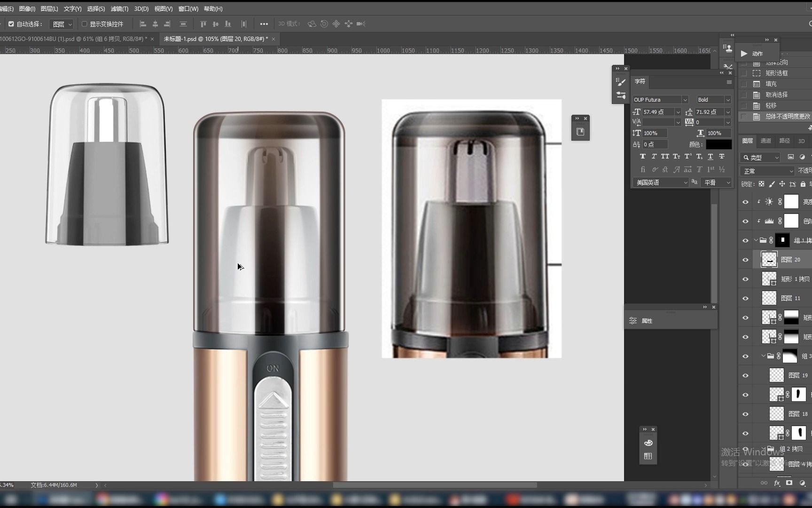The height and width of the screenshot is (508, 812).
Task: Toggle the checkbox next to 取消选择 action
Action: coord(744,95)
